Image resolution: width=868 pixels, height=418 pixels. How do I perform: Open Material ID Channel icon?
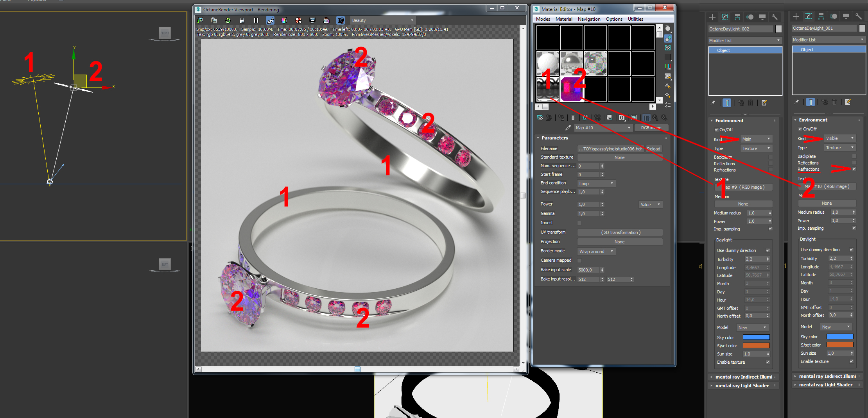(x=622, y=118)
